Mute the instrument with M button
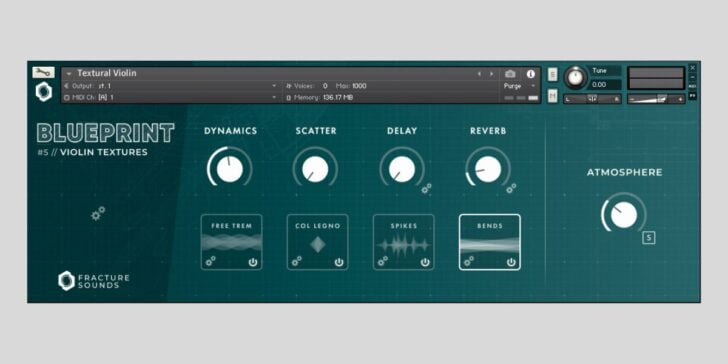Image resolution: width=728 pixels, height=364 pixels. (552, 96)
